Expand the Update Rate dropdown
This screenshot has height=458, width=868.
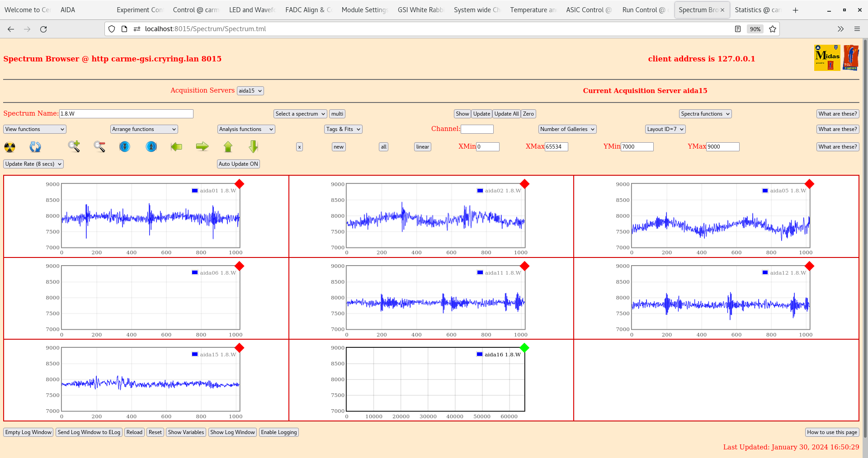click(33, 164)
